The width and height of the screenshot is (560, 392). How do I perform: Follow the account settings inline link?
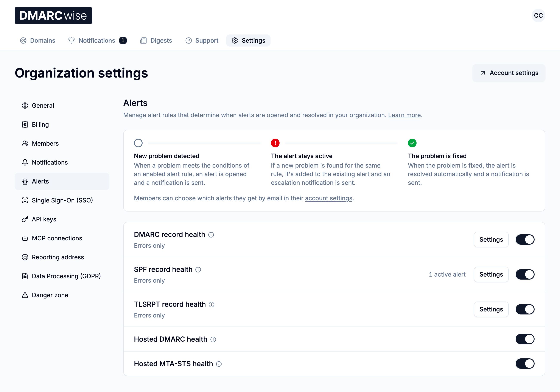point(328,198)
